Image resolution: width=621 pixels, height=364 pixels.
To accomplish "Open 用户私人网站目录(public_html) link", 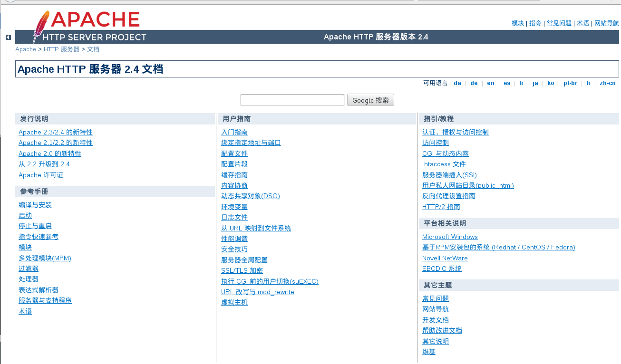I will [468, 185].
